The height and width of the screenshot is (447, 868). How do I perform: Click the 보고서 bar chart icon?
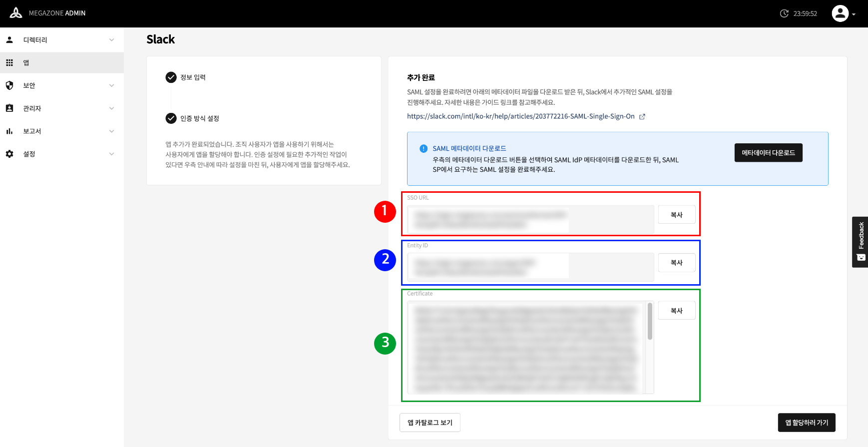pyautogui.click(x=9, y=131)
